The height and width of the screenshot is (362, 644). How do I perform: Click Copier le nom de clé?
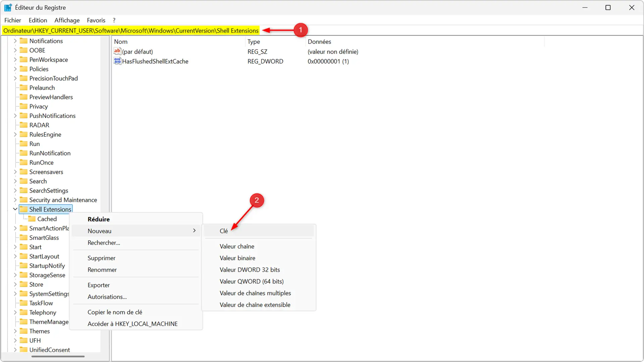136,312
